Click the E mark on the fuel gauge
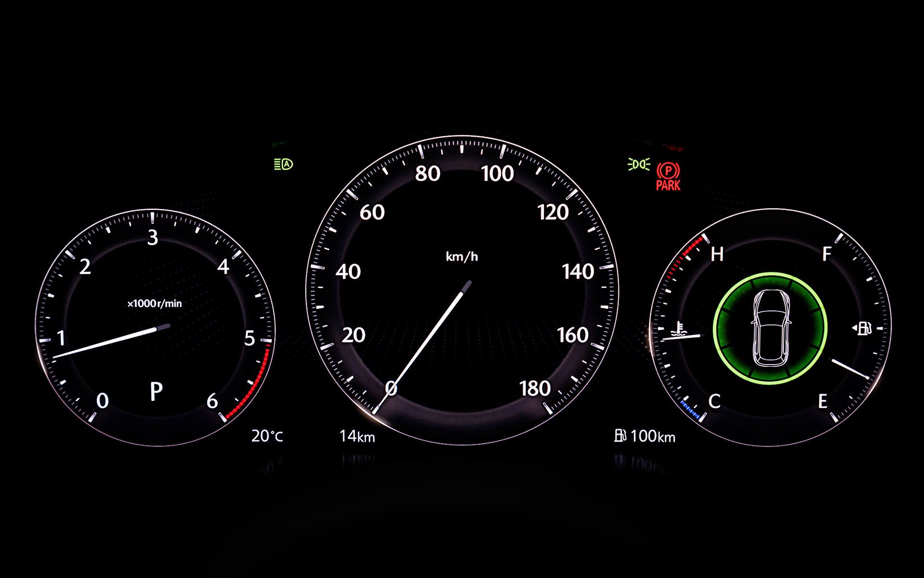The image size is (924, 578). click(x=822, y=401)
